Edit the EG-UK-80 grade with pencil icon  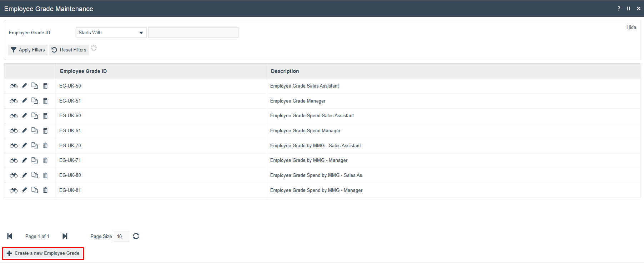[24, 175]
